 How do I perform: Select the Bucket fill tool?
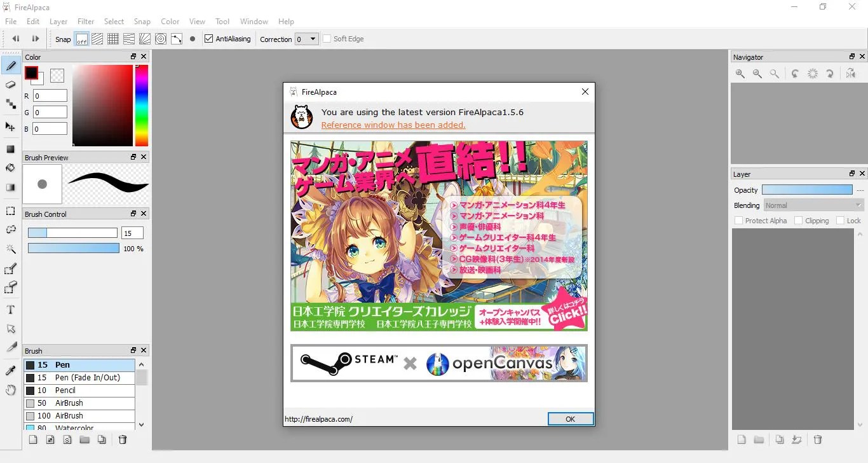11,168
